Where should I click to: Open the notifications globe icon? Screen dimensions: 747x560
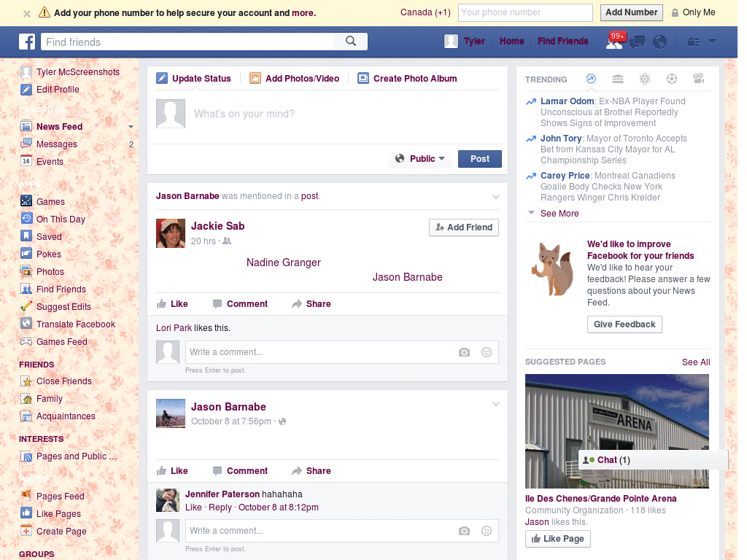click(x=659, y=42)
